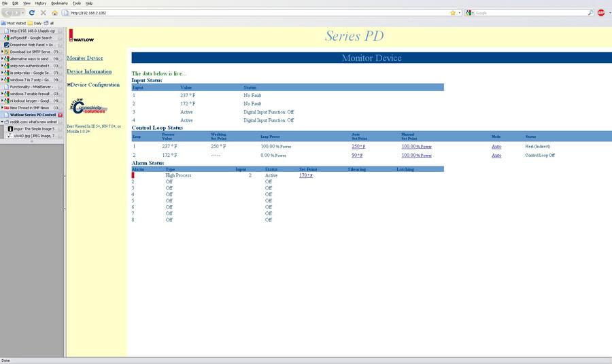Click inside the URL address bar
The image size is (612, 364).
pyautogui.click(x=258, y=12)
